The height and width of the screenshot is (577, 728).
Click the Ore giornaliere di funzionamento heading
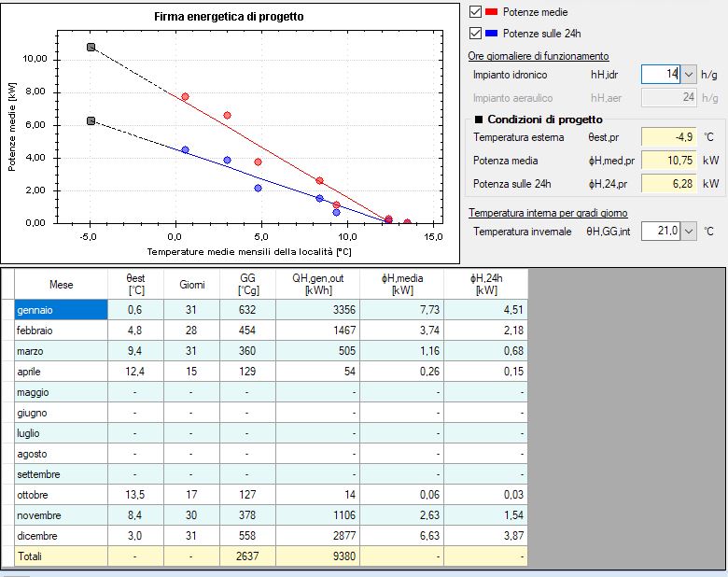(x=539, y=56)
